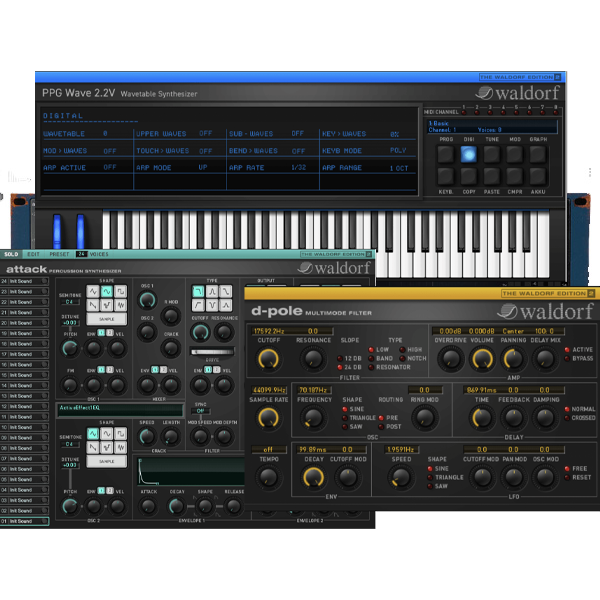Click the COPY button on PPG Wave
The width and height of the screenshot is (600, 600).
pos(469,176)
